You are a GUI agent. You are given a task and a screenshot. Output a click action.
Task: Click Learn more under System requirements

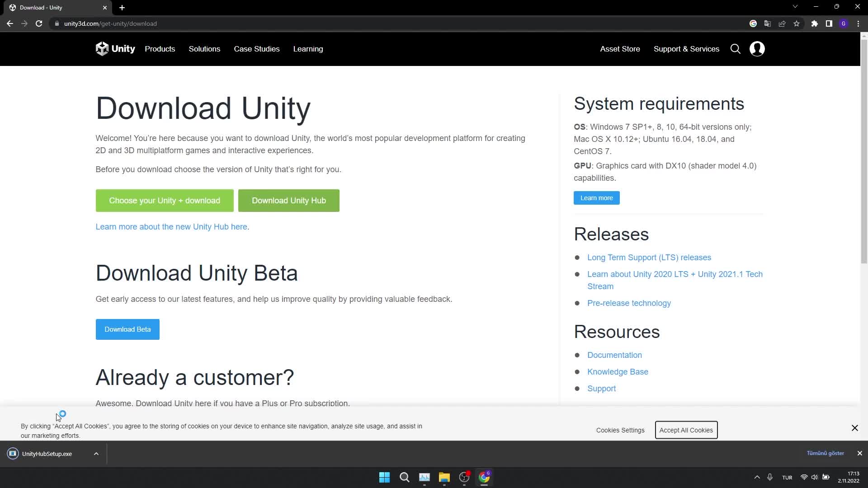pos(597,198)
